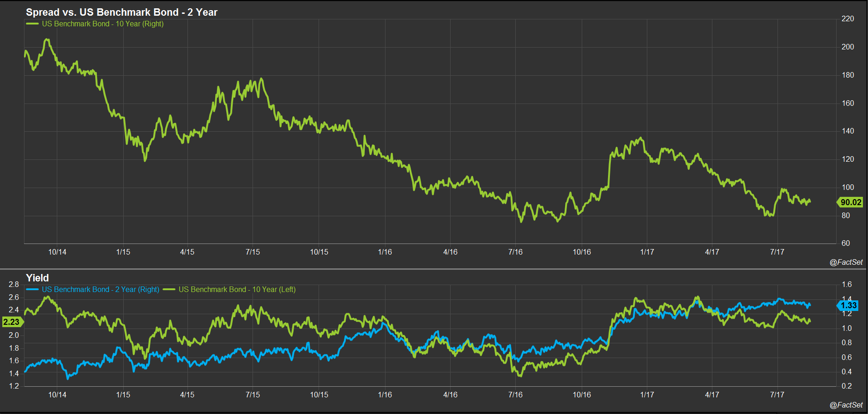Click the 1.8 axis label on the Yield chart

(x=14, y=348)
